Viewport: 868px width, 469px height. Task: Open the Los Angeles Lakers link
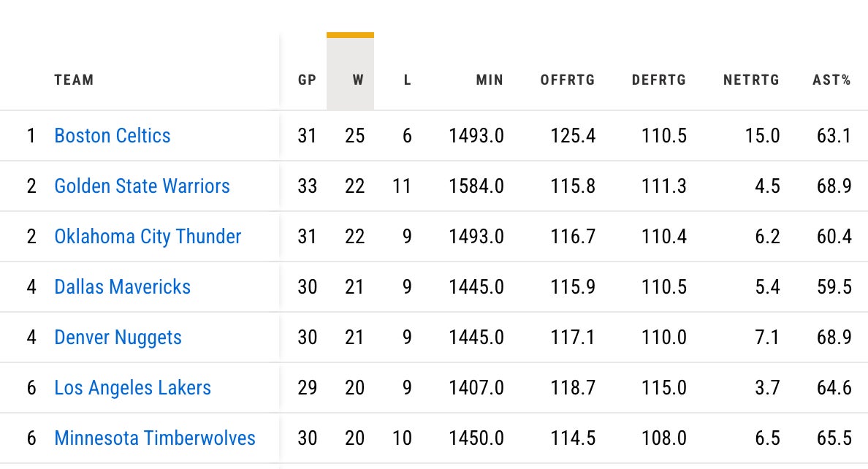(132, 388)
